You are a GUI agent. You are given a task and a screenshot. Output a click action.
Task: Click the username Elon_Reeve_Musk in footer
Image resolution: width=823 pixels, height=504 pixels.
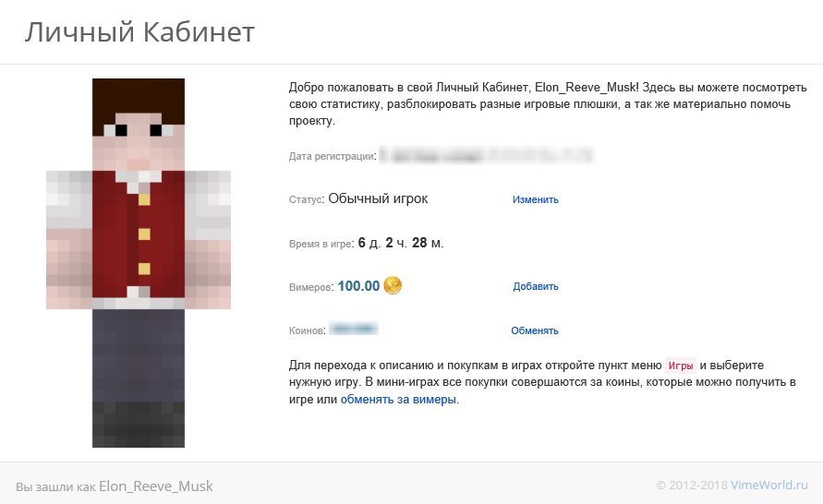pyautogui.click(x=156, y=486)
